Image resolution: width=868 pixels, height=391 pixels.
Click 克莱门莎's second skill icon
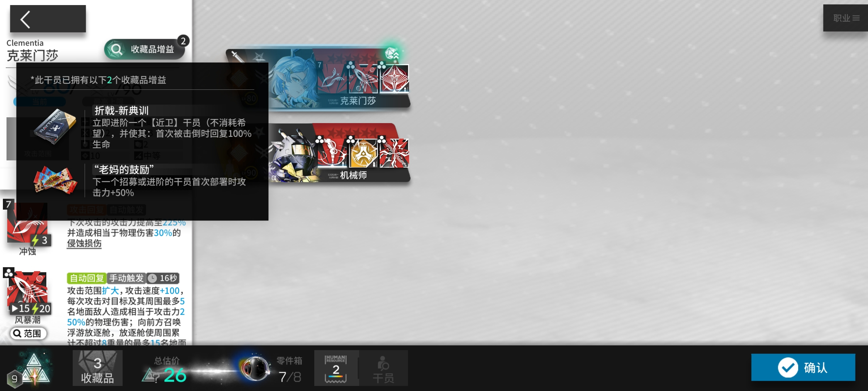[x=363, y=79]
